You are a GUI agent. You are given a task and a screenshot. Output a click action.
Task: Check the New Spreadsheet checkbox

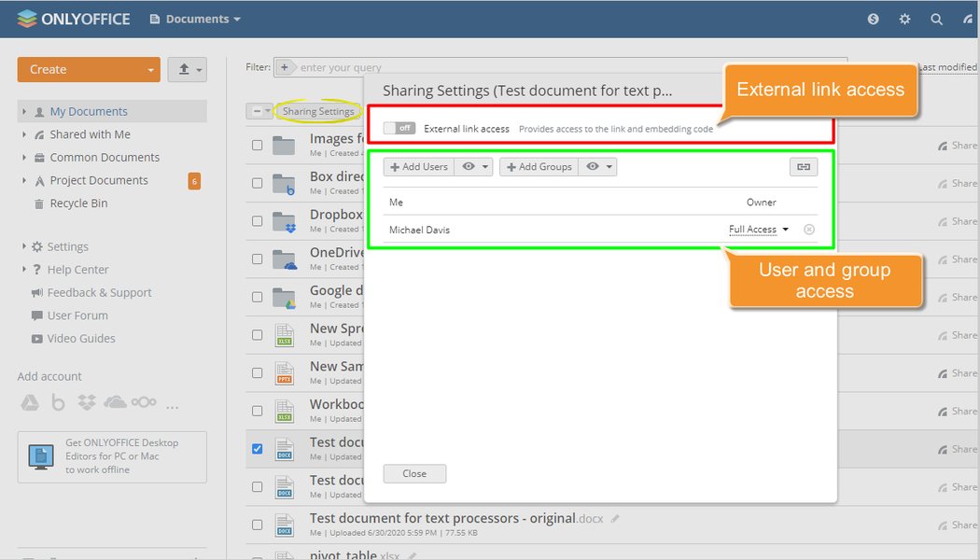tap(257, 335)
